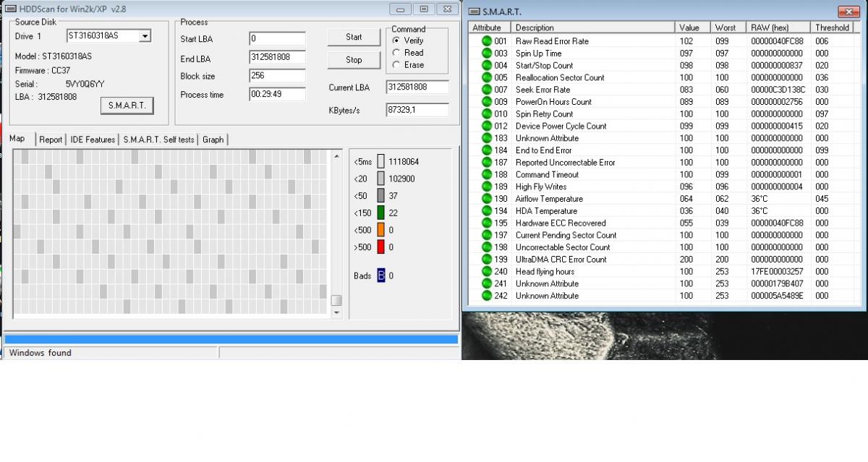868x462 pixels.
Task: Minimize the HDDScan window
Action: click(401, 9)
